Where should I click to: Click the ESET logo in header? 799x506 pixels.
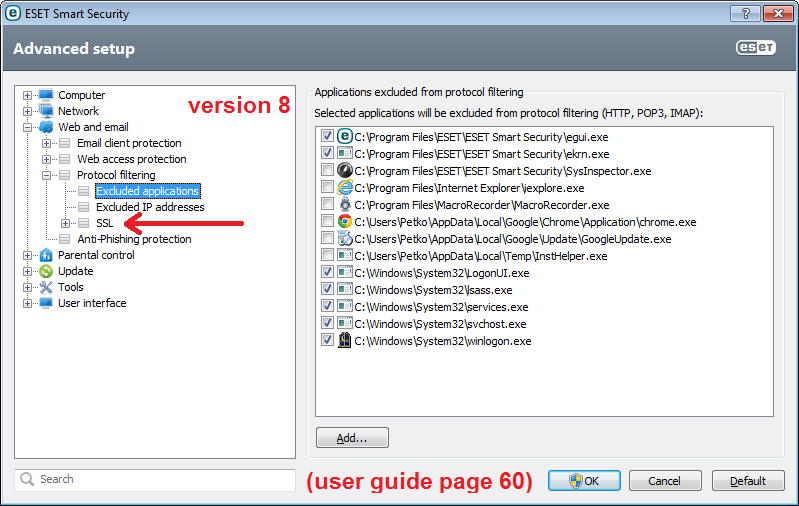[x=756, y=48]
